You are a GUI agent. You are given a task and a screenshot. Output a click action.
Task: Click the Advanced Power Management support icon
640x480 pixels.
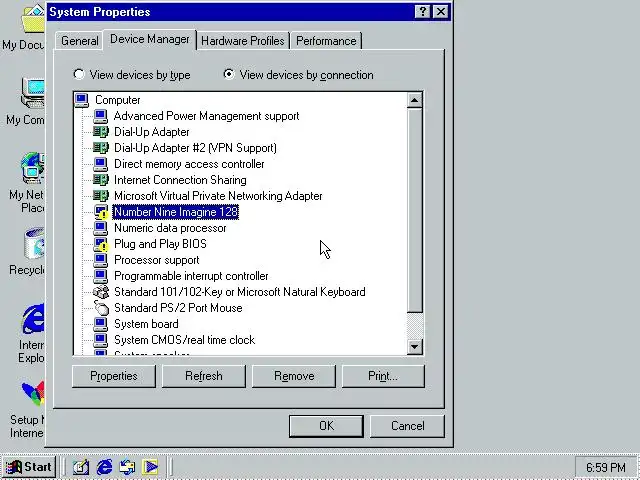click(x=100, y=116)
